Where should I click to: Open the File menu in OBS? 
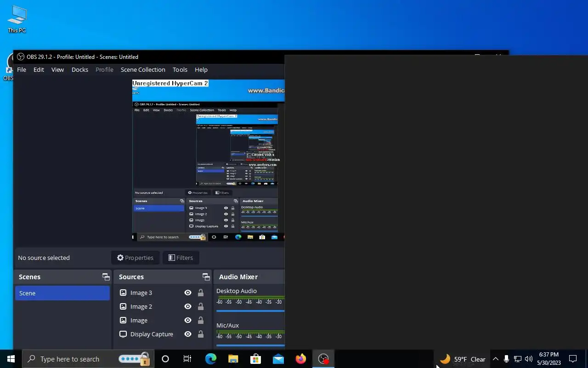(22, 69)
